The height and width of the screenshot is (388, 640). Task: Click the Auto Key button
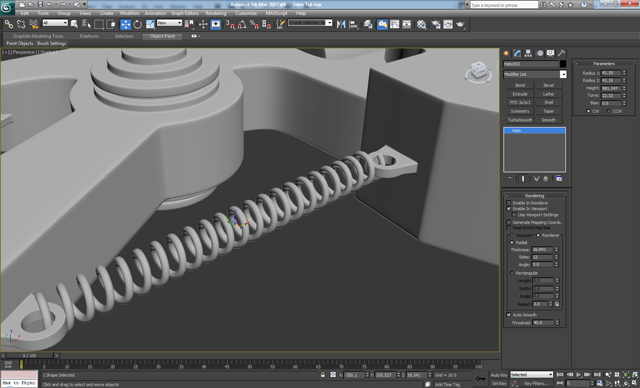click(x=499, y=375)
